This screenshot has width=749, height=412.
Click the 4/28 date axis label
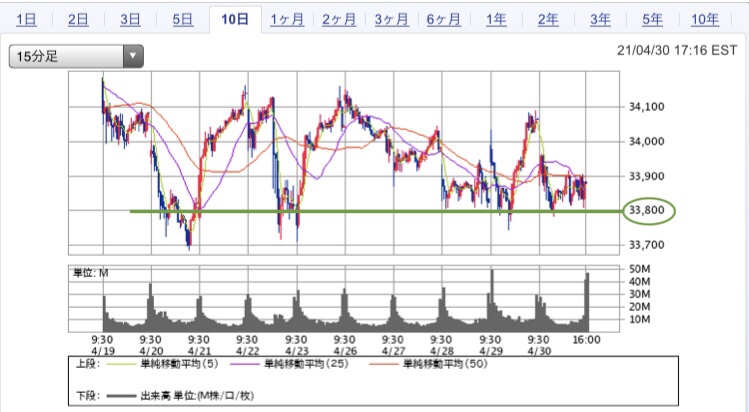(442, 351)
